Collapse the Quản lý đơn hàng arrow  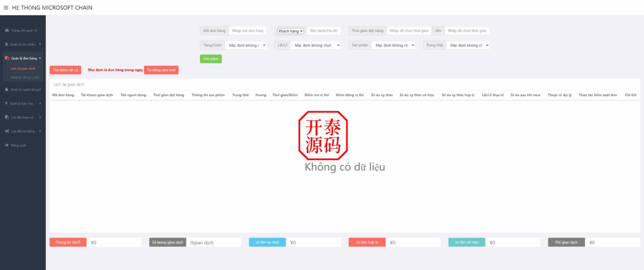(40, 58)
